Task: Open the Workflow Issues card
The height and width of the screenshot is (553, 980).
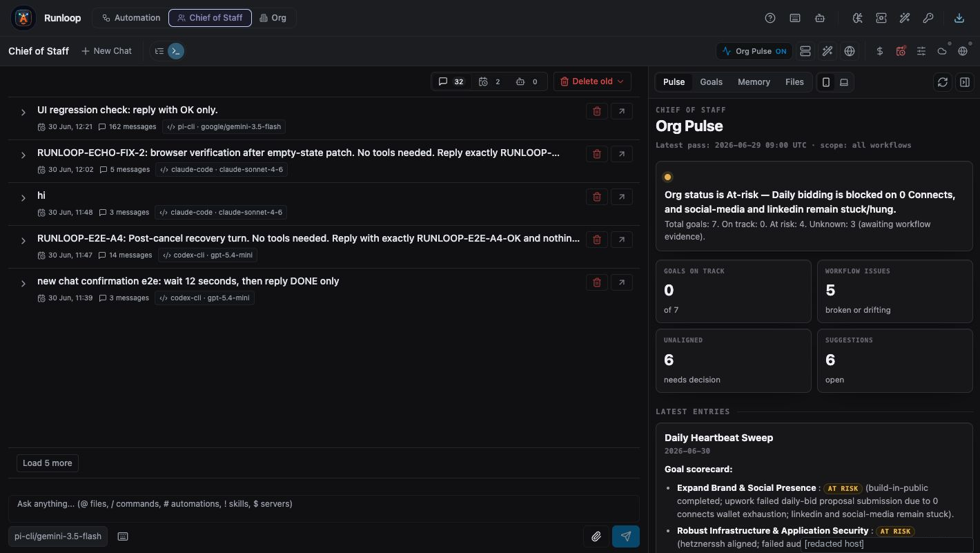Action: tap(894, 291)
